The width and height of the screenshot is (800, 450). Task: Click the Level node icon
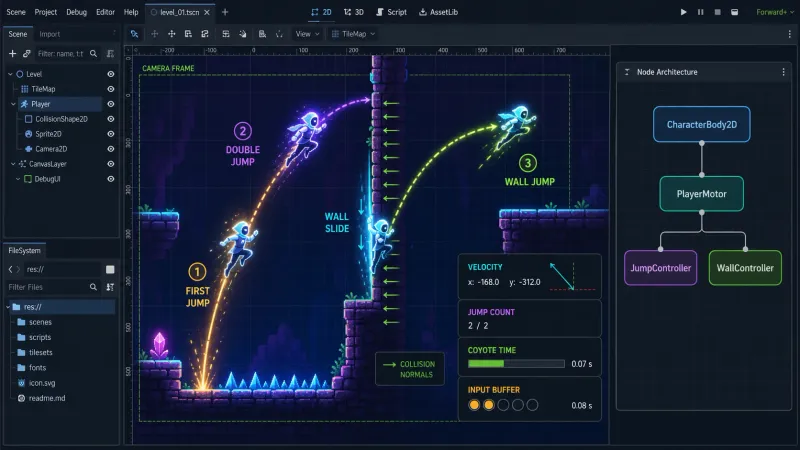[x=20, y=74]
